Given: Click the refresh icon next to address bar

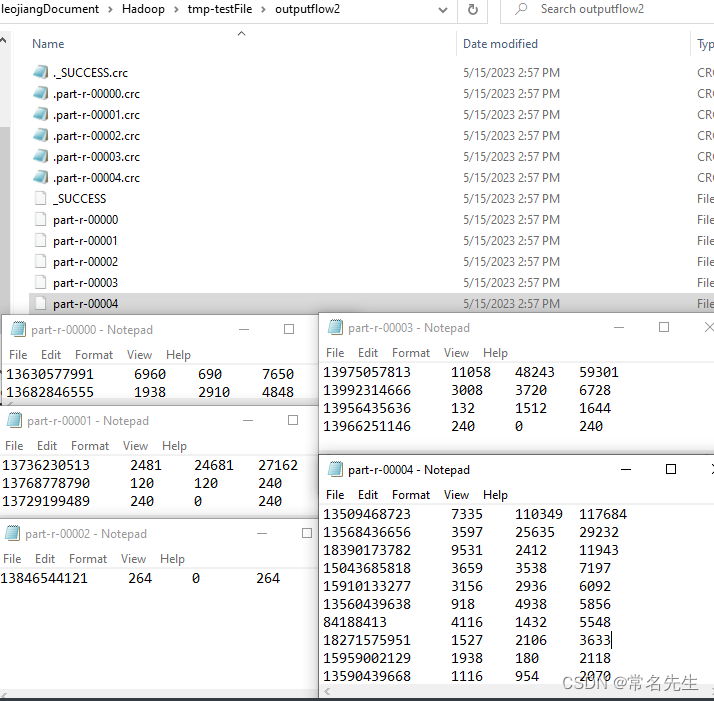Looking at the screenshot, I should coord(473,9).
